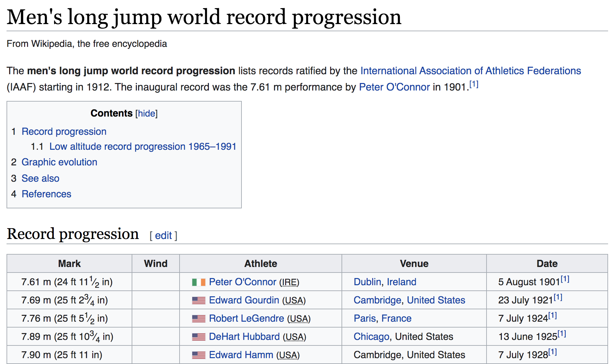Click the Wind column header
The height and width of the screenshot is (364, 612).
(x=156, y=263)
